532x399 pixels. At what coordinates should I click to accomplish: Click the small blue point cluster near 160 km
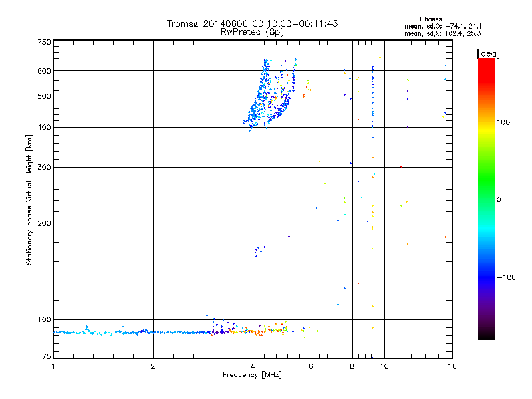[260, 251]
